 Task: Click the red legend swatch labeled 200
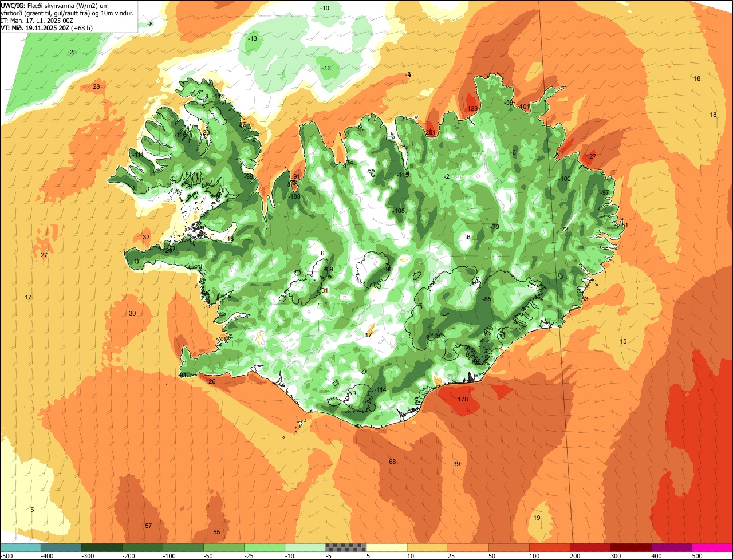(590, 547)
